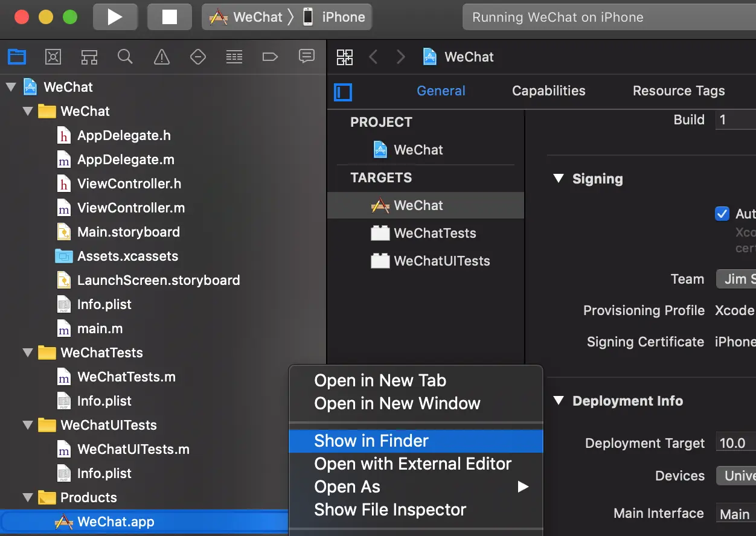Open ViewController.h file
This screenshot has width=756, height=536.
coord(129,183)
